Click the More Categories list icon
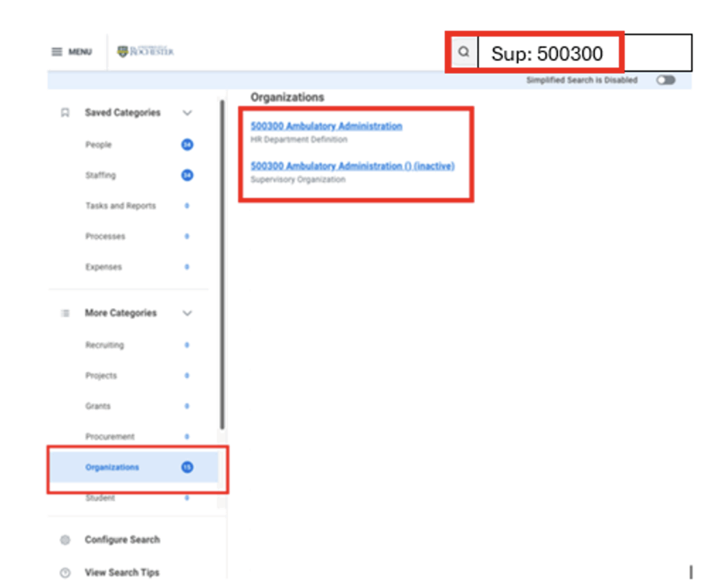 pos(65,313)
